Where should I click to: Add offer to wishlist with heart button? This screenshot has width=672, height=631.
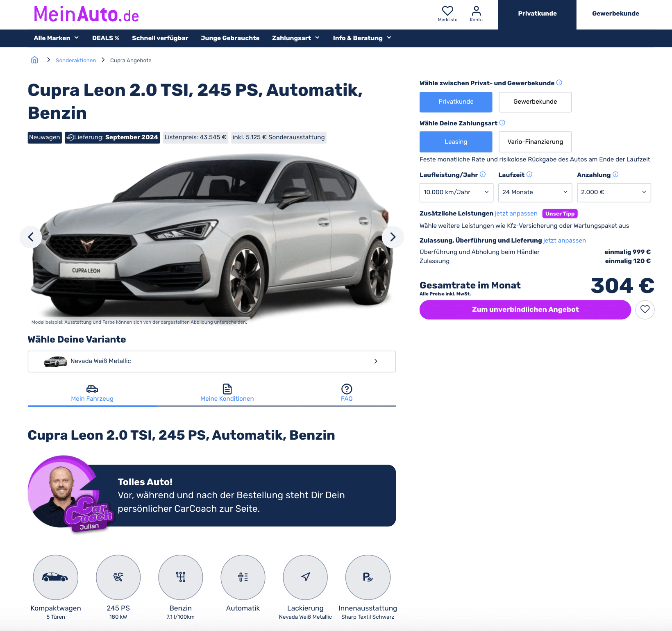click(x=645, y=310)
